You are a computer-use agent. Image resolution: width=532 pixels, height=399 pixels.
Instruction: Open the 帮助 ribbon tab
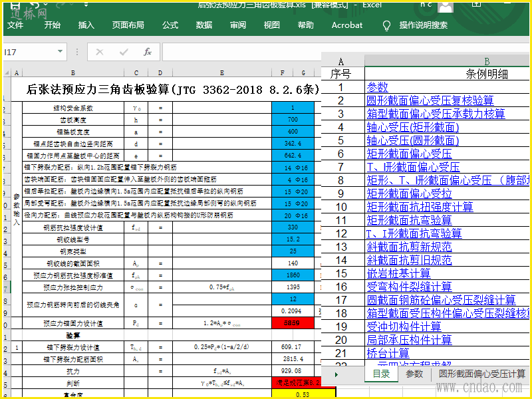[306, 25]
